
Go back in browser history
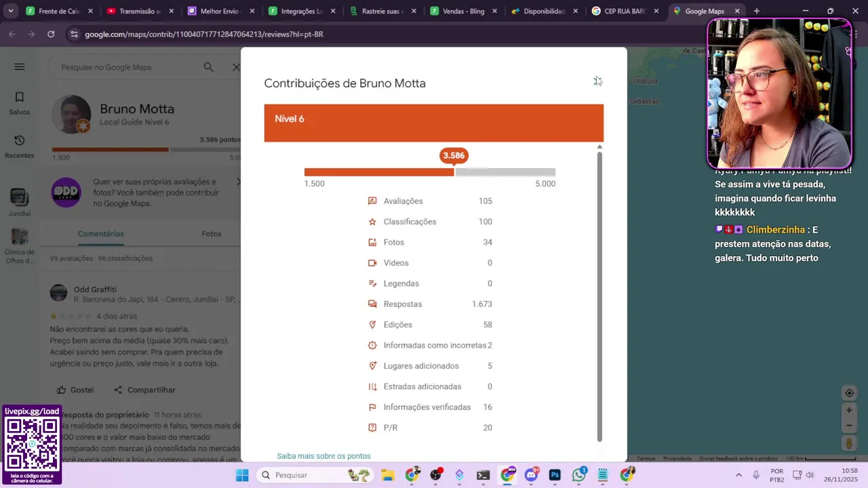(12, 34)
